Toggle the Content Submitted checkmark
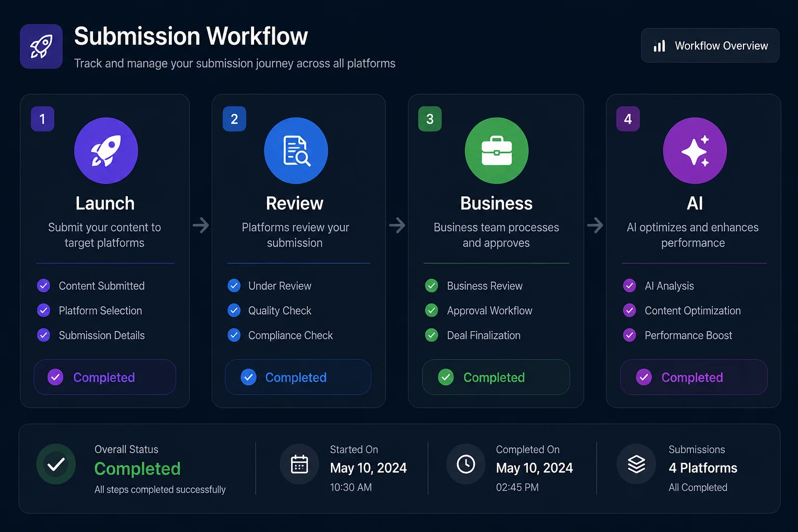 click(44, 286)
